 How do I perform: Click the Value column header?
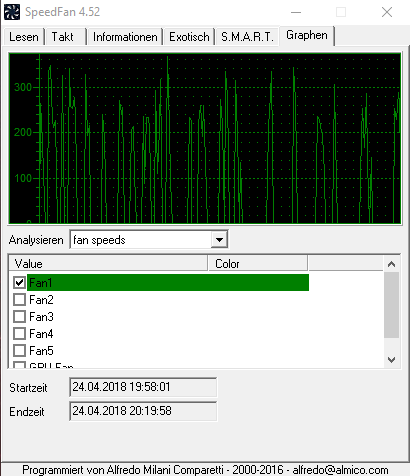click(x=108, y=264)
